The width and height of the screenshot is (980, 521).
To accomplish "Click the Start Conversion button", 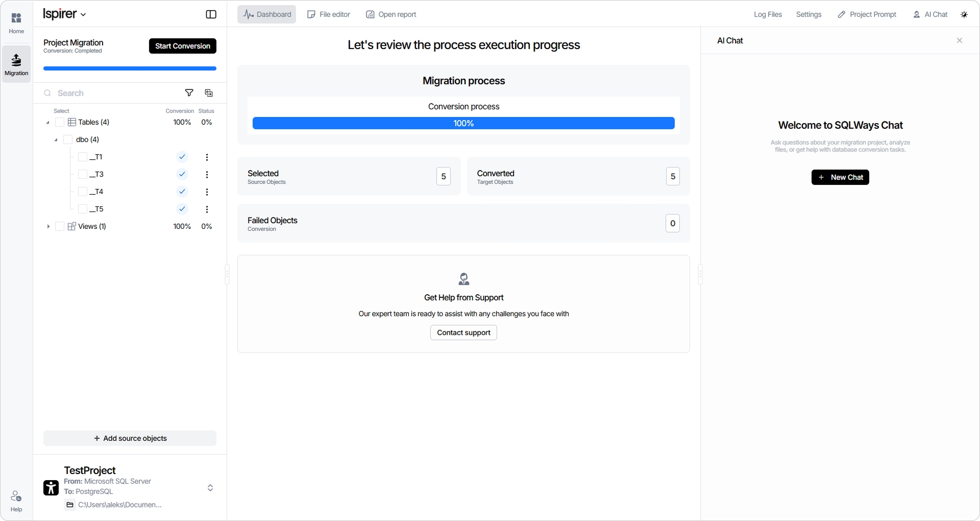I will pos(183,46).
